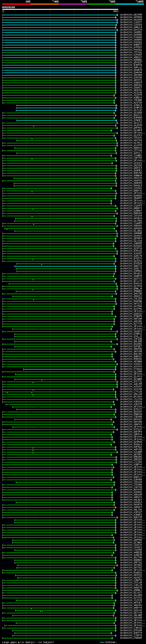Click the cyan alignment bar for UniRef100_Q8DII3
The image size is (146, 644).
click(x=66, y=266)
